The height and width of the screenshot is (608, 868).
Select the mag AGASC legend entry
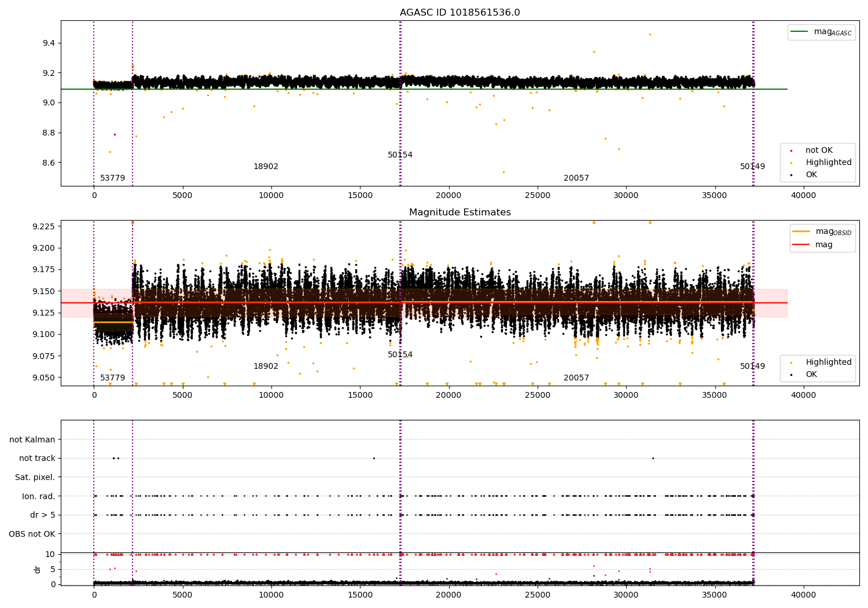821,32
